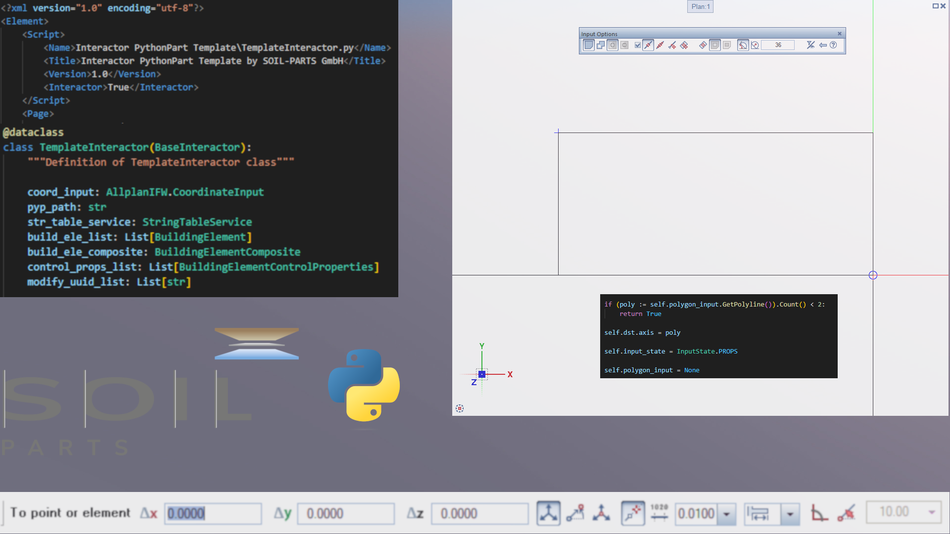Viewport: 950px width, 534px height.
Task: Click the right angle constraint icon
Action: [x=819, y=513]
